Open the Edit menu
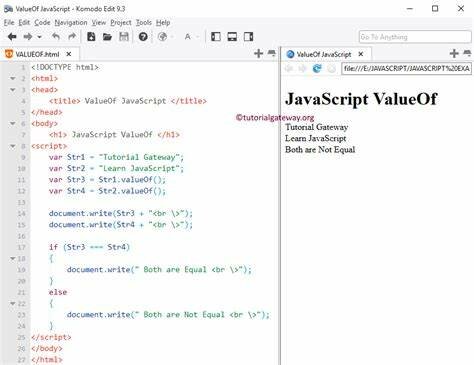 [24, 23]
